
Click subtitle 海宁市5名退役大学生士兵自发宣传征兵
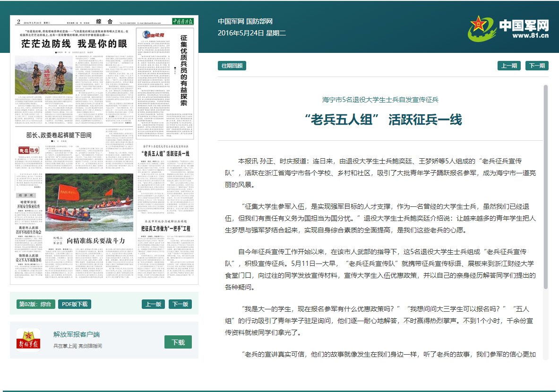380,100
